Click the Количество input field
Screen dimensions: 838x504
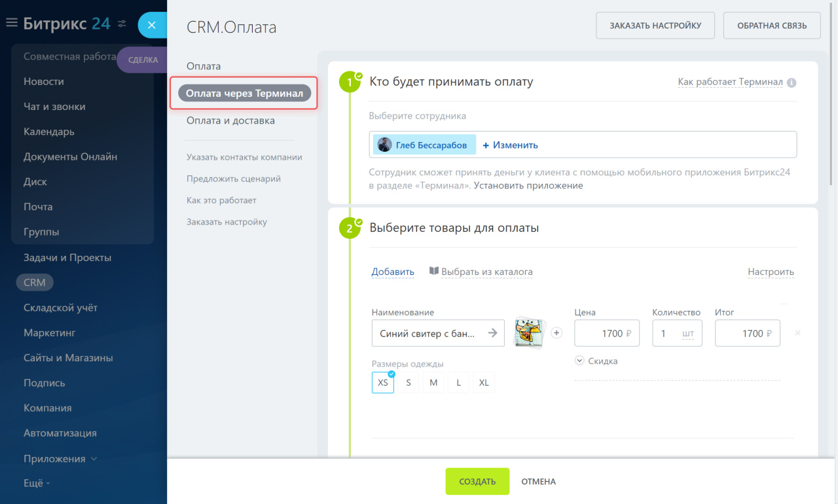tap(678, 333)
